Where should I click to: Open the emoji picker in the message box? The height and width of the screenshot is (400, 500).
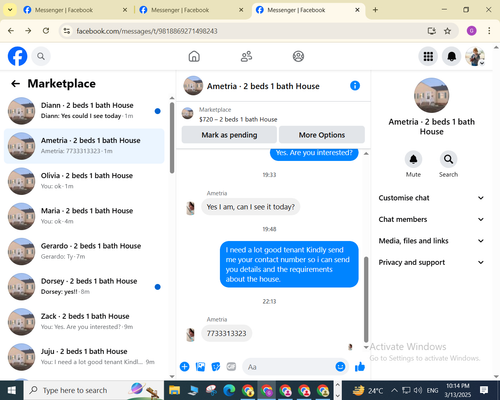[x=340, y=367]
